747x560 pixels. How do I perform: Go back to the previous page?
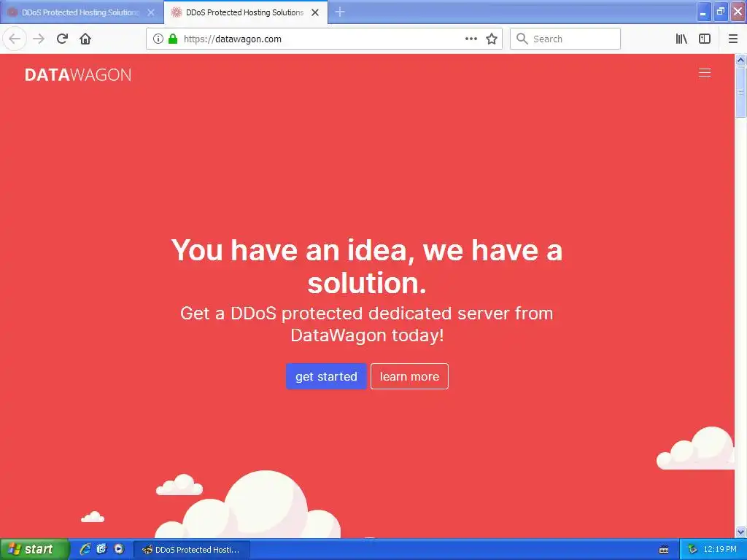pos(15,39)
